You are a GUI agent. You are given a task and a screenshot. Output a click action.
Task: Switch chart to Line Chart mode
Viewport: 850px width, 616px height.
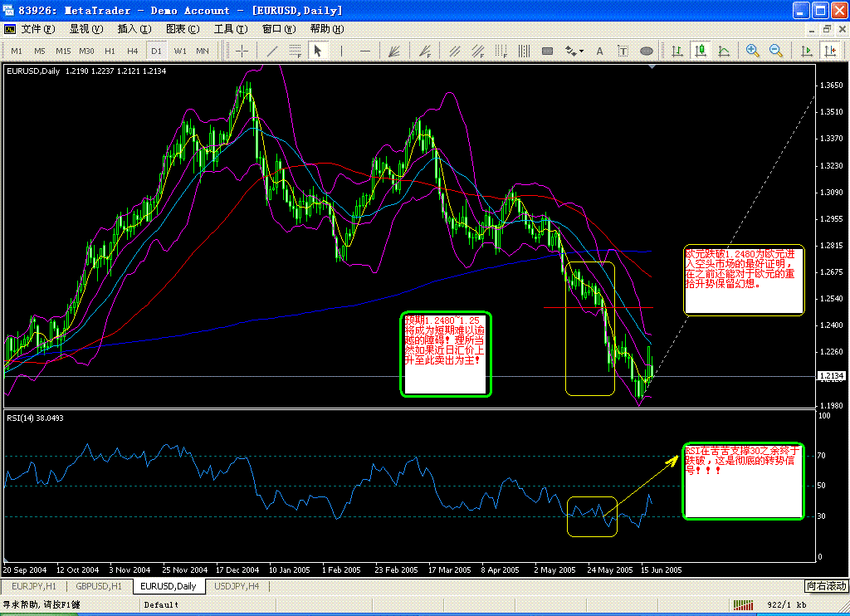[x=724, y=51]
